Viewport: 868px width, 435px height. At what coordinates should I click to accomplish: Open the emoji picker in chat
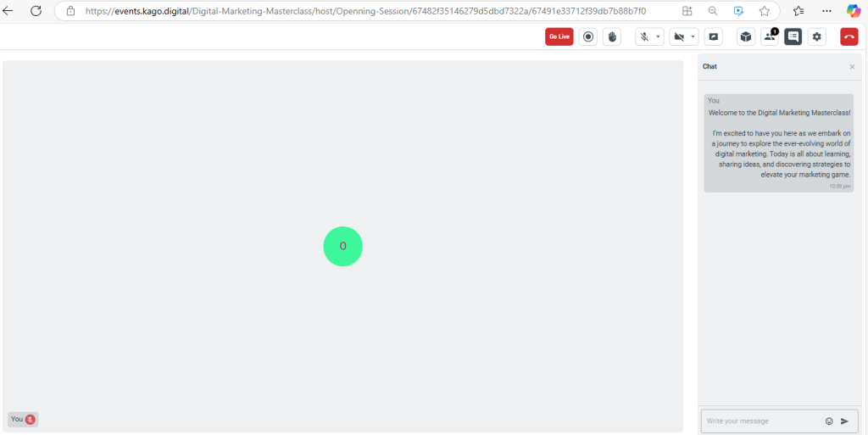829,421
